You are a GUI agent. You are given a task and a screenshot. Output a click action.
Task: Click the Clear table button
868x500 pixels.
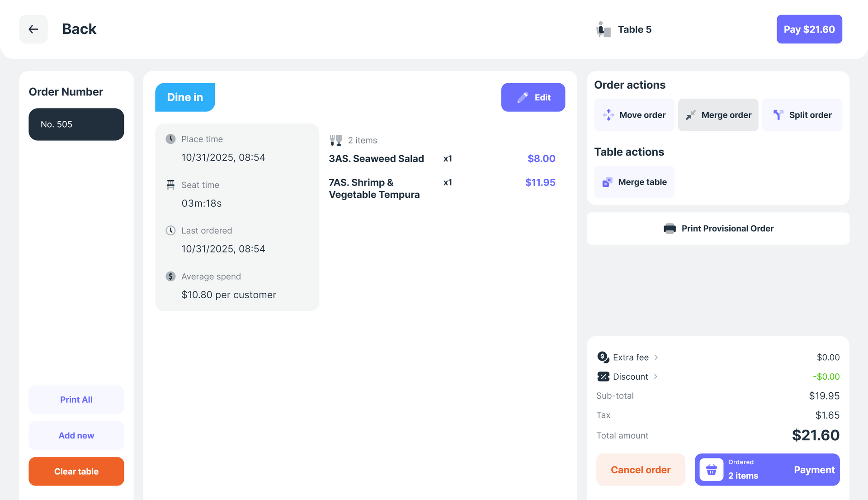pyautogui.click(x=76, y=471)
